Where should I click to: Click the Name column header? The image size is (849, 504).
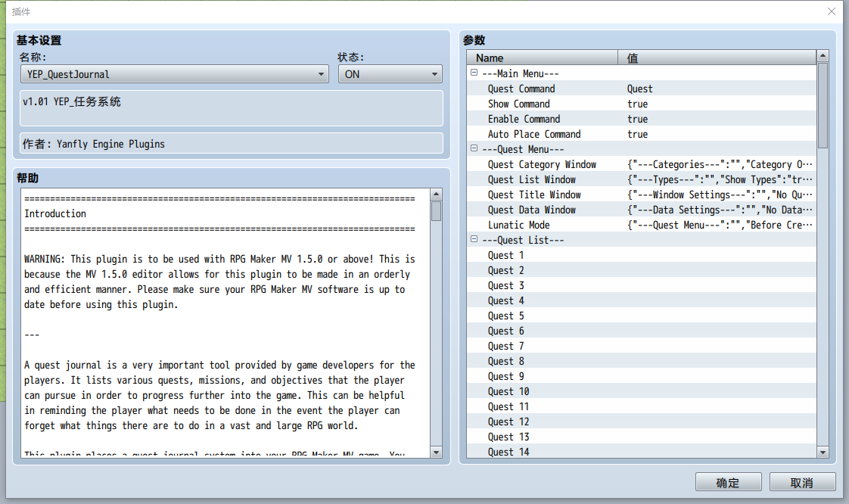(542, 58)
